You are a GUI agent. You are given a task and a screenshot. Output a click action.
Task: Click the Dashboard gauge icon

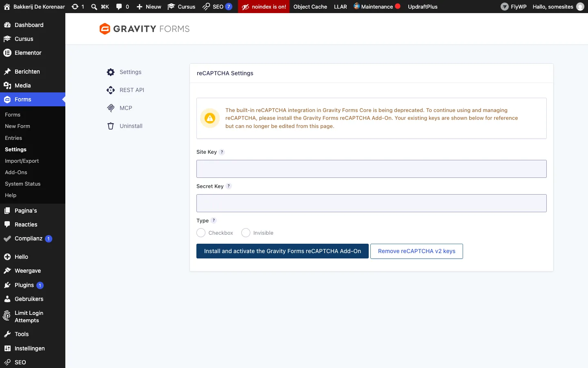[x=7, y=25]
